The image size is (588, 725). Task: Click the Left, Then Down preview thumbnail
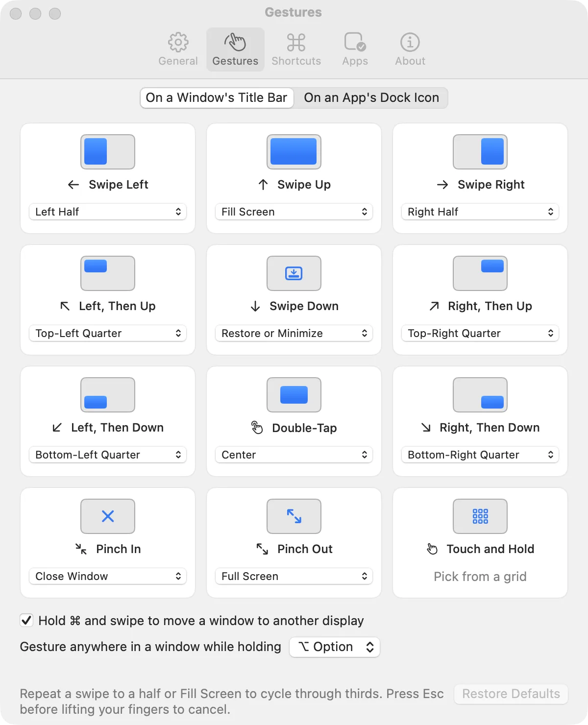pos(108,395)
